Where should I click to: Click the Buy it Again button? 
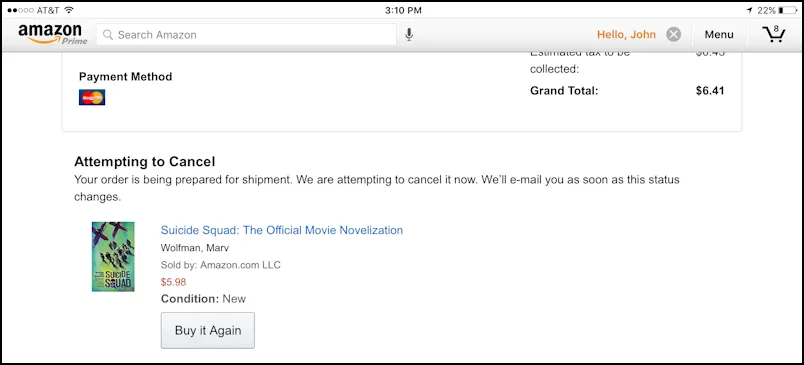(208, 330)
